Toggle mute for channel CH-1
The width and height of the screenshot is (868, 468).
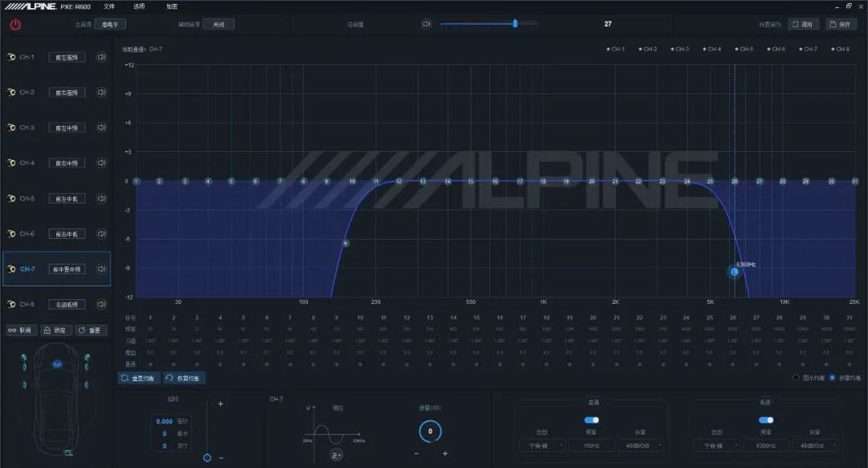click(101, 57)
